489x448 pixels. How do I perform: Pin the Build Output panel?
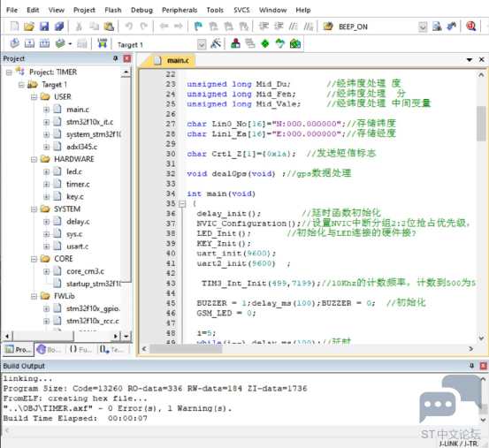point(471,366)
